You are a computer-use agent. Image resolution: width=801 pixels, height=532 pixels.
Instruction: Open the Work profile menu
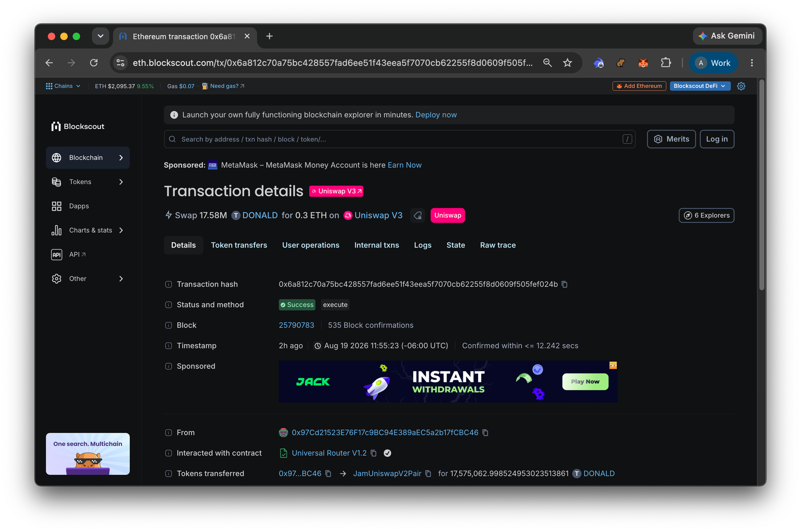[x=713, y=63]
